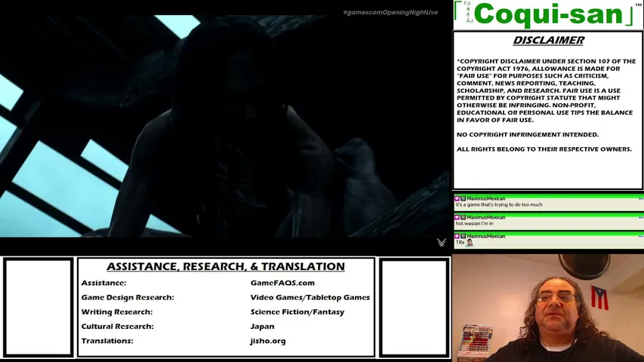This screenshot has height=362, width=644.
Task: Click the copyright Section 107 disclaimer paragraph
Action: click(x=547, y=90)
